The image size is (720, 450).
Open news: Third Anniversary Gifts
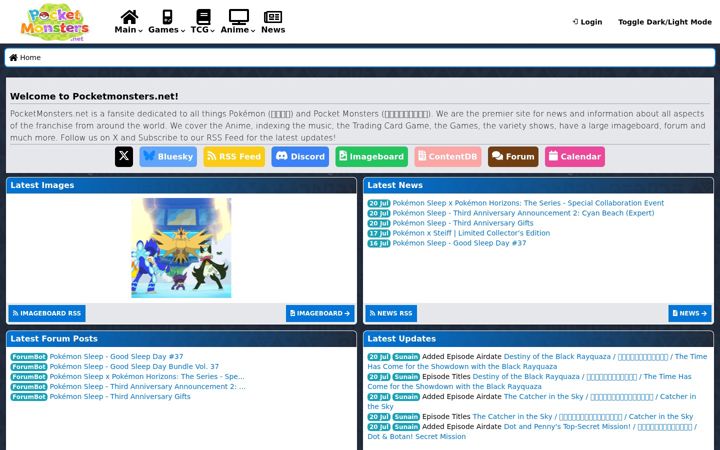463,223
